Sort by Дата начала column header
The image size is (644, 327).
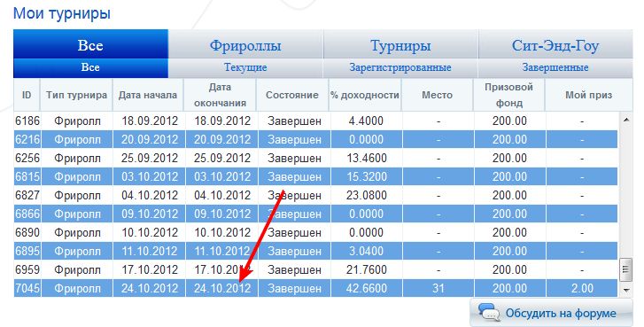pyautogui.click(x=148, y=95)
